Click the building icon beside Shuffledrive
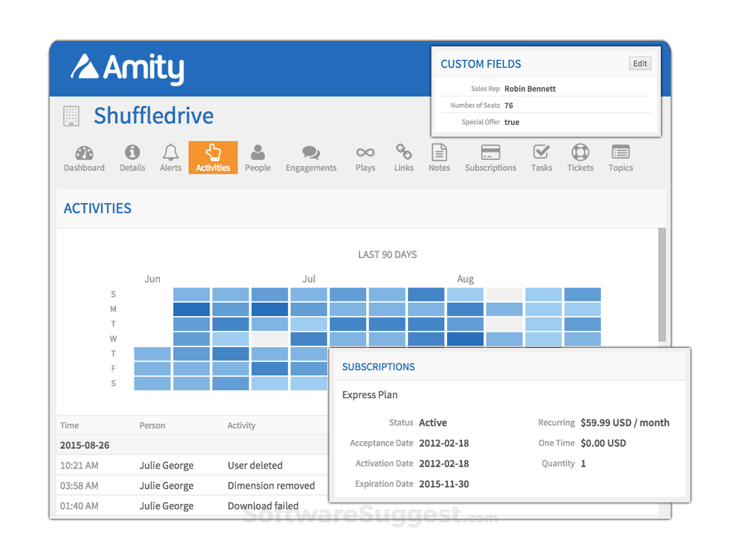 [71, 116]
